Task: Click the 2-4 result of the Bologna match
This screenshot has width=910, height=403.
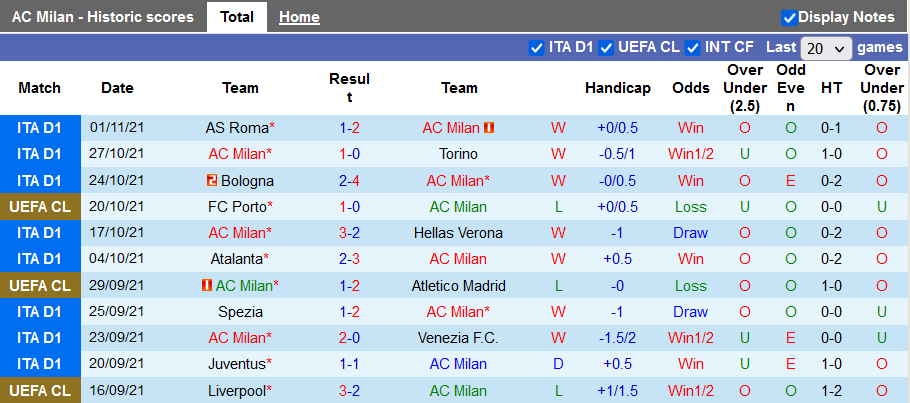Action: click(349, 181)
